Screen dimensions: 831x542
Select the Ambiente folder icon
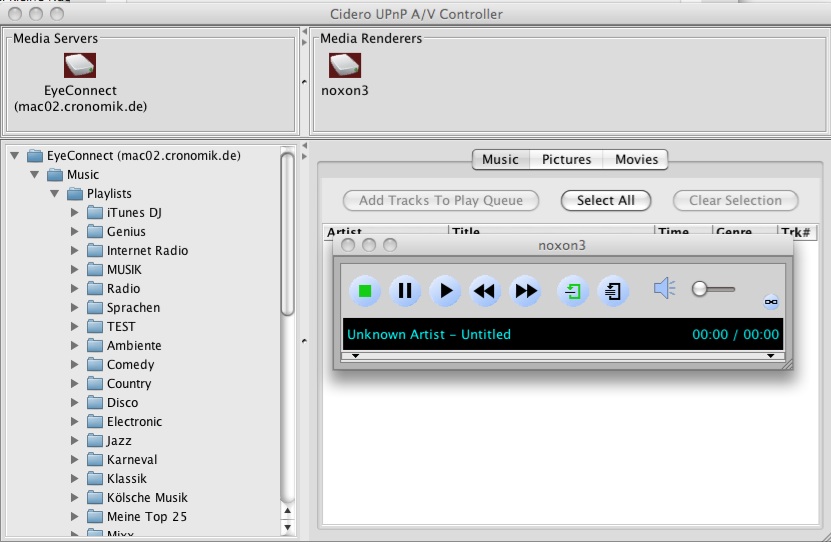[x=95, y=345]
